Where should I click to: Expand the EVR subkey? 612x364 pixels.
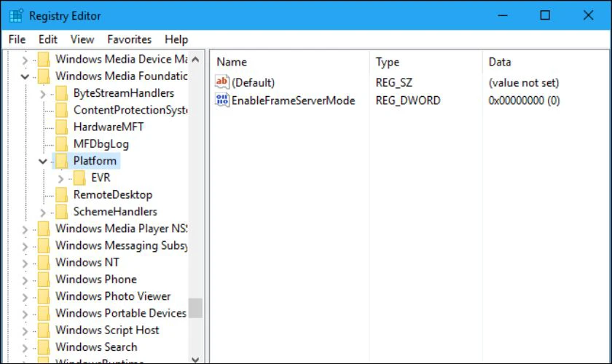click(x=61, y=178)
